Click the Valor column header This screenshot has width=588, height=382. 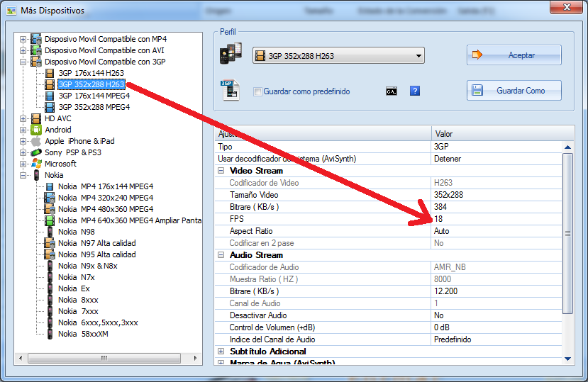[502, 133]
